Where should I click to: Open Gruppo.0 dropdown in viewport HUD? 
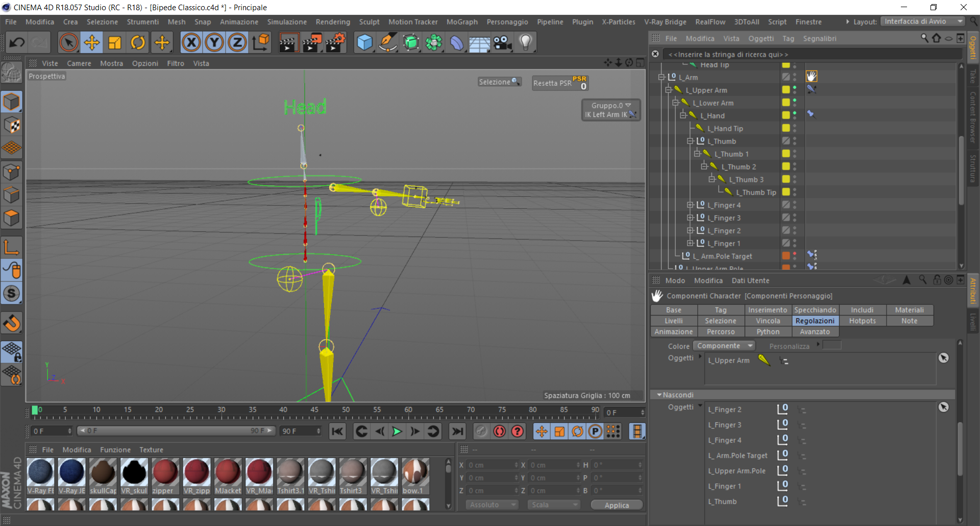pos(610,106)
